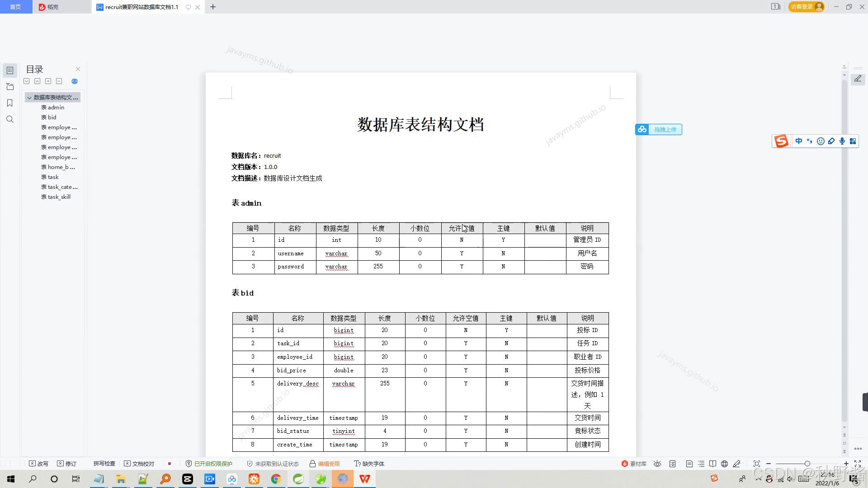Open the bookmark panel in left sidebar
868x488 pixels.
click(9, 103)
